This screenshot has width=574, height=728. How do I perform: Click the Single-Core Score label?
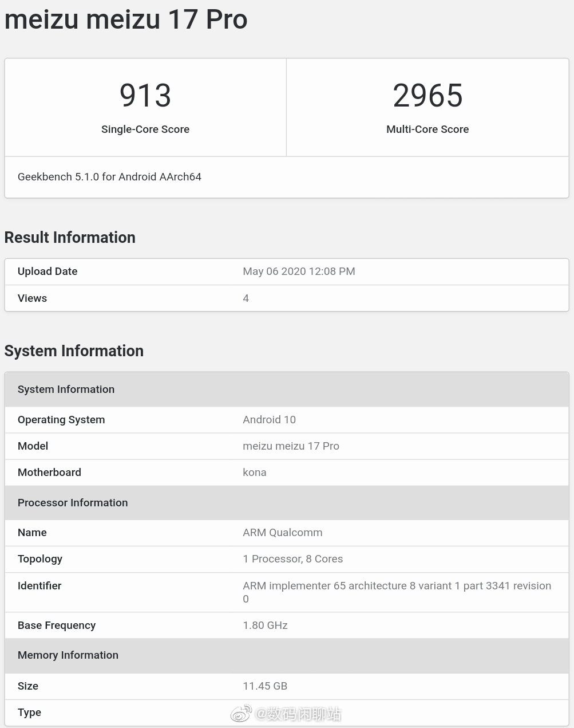click(x=145, y=129)
